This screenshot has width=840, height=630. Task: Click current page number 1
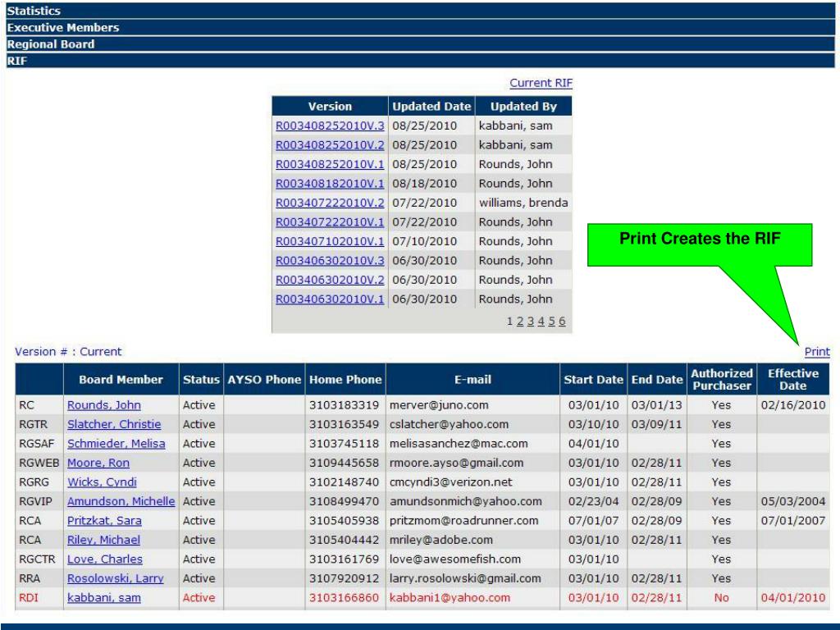coord(510,322)
